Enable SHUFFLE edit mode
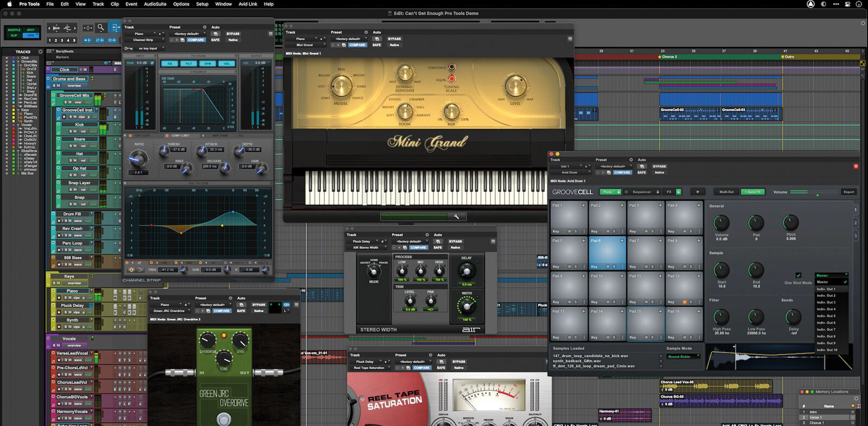Screen dimensions: 868x426 pyautogui.click(x=14, y=30)
